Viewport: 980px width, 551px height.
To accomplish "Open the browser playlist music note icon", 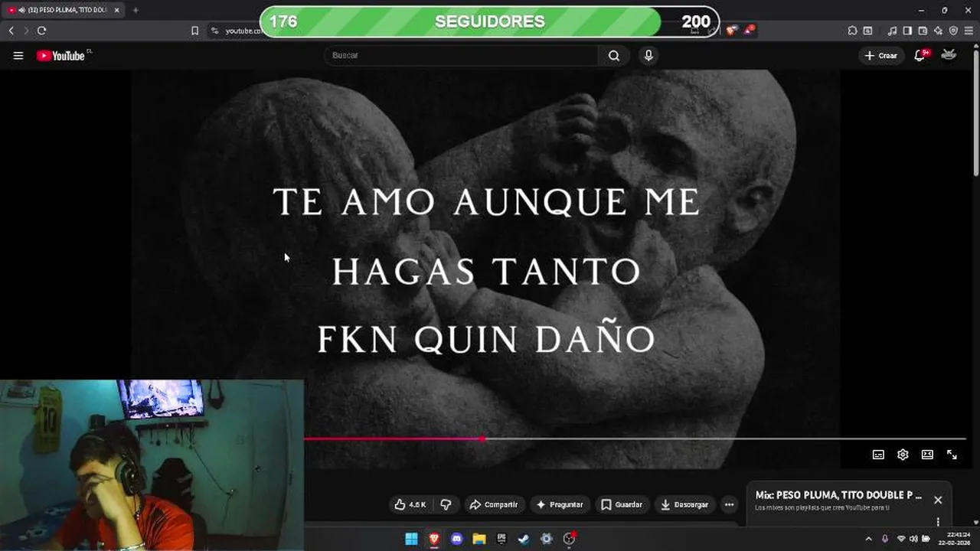I will tap(892, 31).
